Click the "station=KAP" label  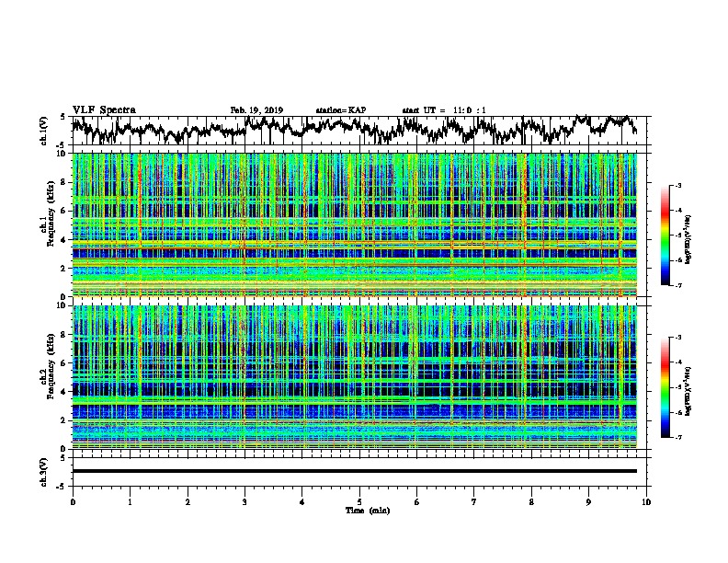pyautogui.click(x=341, y=110)
